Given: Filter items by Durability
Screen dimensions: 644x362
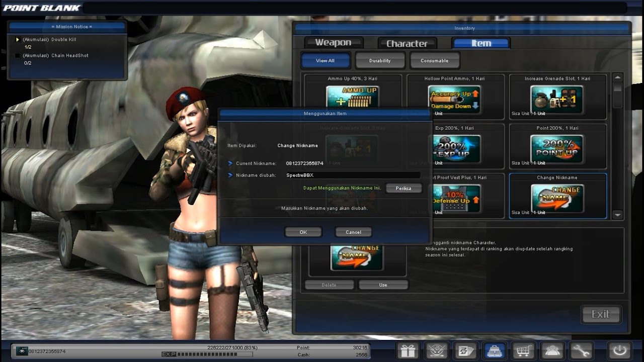Looking at the screenshot, I should (380, 60).
